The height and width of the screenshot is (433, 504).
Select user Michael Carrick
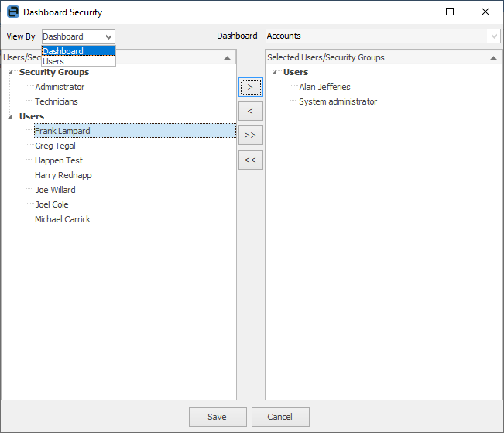(63, 219)
